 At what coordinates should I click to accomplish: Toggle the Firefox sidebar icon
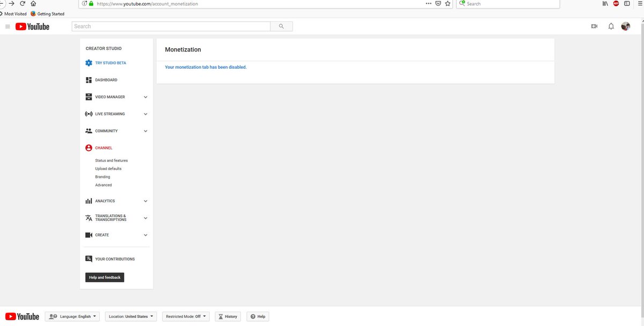(x=626, y=3)
